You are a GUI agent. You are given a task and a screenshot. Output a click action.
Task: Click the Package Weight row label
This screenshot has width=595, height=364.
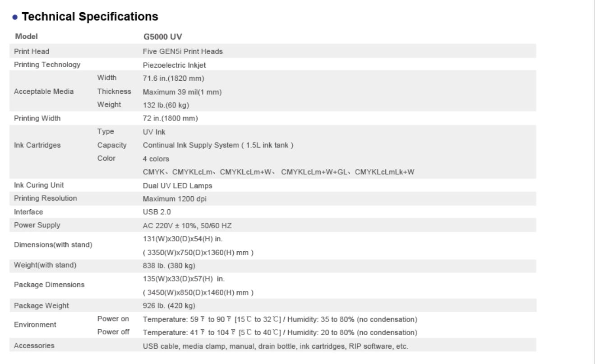(x=42, y=305)
